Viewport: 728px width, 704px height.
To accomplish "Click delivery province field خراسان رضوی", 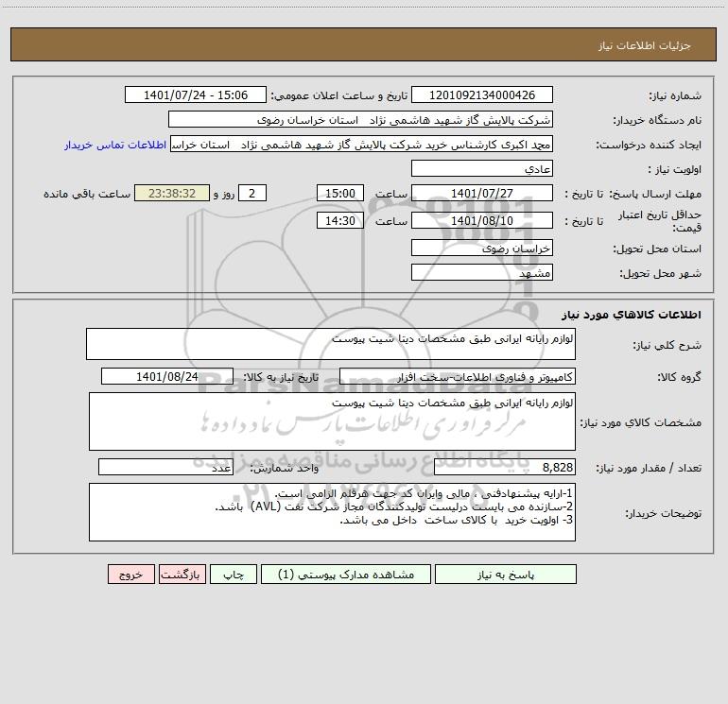I will (x=482, y=248).
